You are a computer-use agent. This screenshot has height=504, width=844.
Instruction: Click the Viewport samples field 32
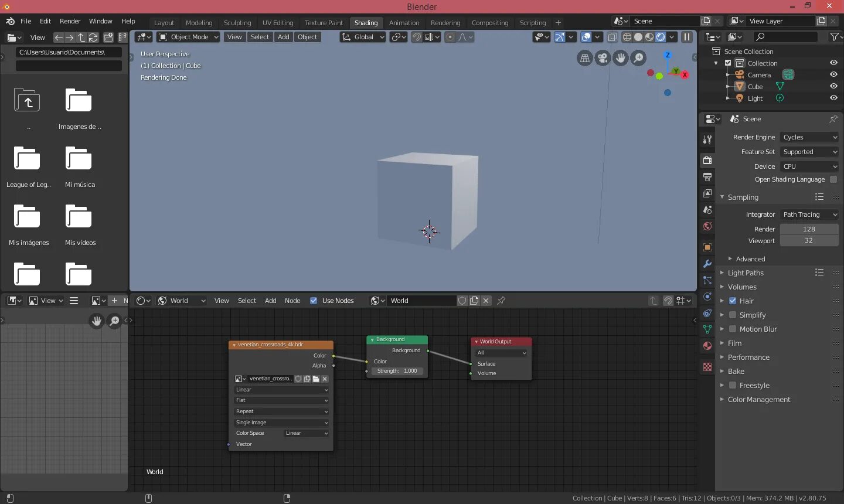tap(809, 241)
